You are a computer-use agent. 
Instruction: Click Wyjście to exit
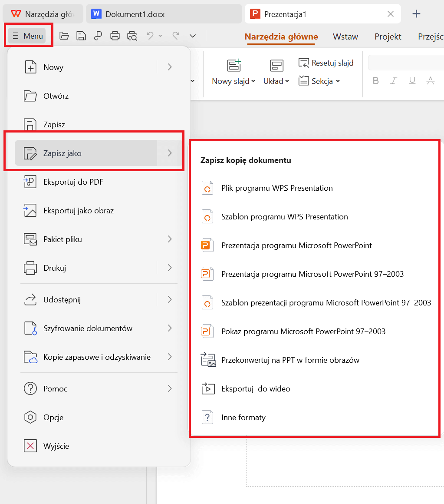click(99, 446)
